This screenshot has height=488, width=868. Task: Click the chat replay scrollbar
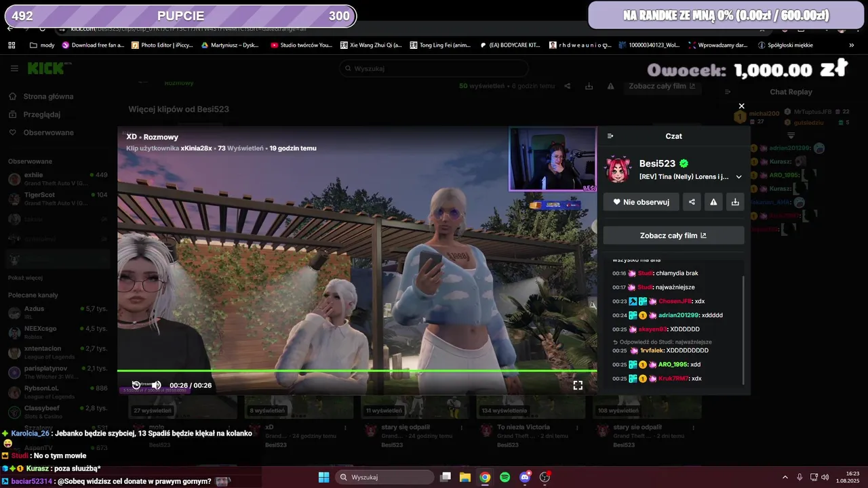[744, 329]
